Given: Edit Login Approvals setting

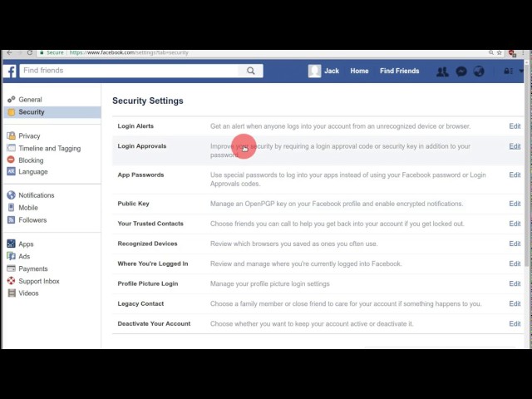Looking at the screenshot, I should point(515,146).
